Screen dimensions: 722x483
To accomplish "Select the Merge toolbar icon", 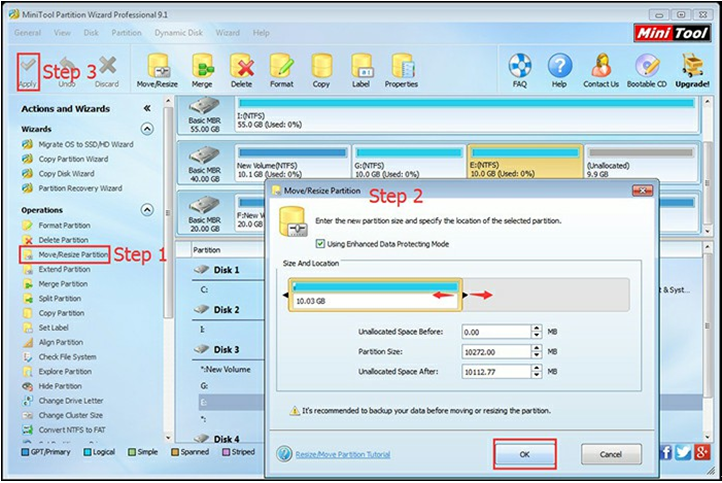I will (202, 66).
